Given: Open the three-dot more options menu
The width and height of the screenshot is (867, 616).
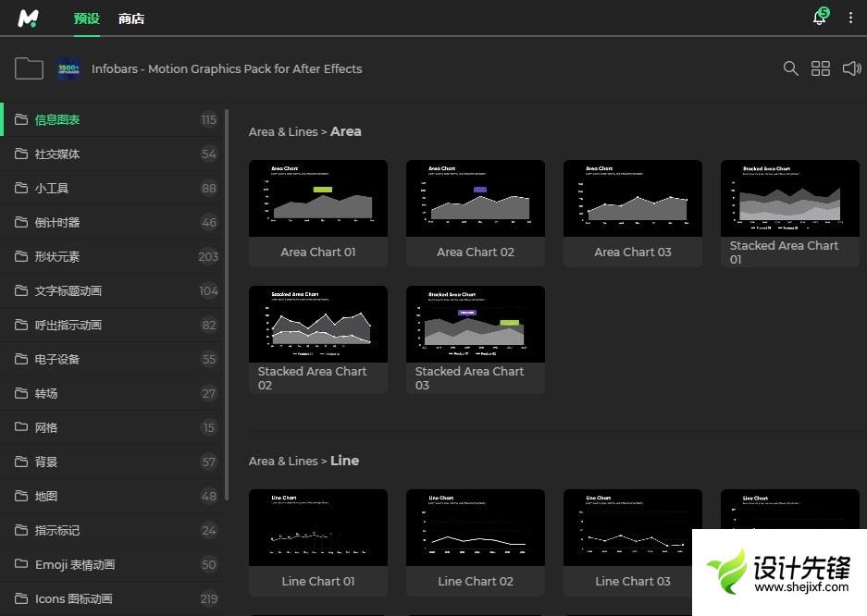Looking at the screenshot, I should click(x=850, y=18).
